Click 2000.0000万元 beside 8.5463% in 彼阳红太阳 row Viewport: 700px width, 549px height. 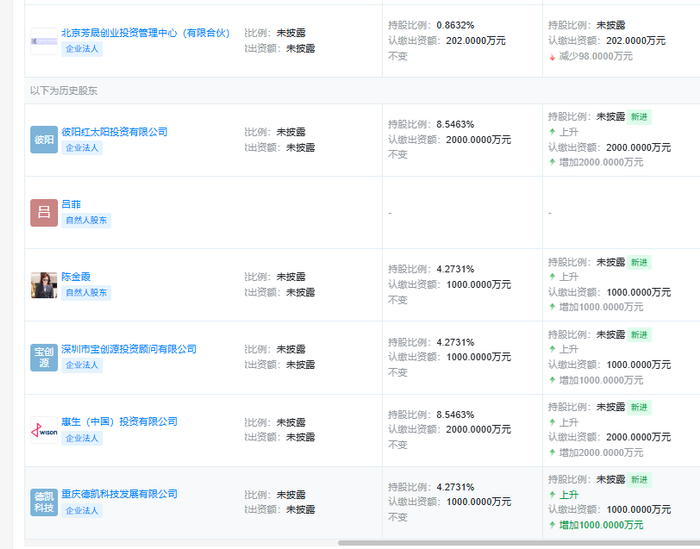pyautogui.click(x=479, y=140)
